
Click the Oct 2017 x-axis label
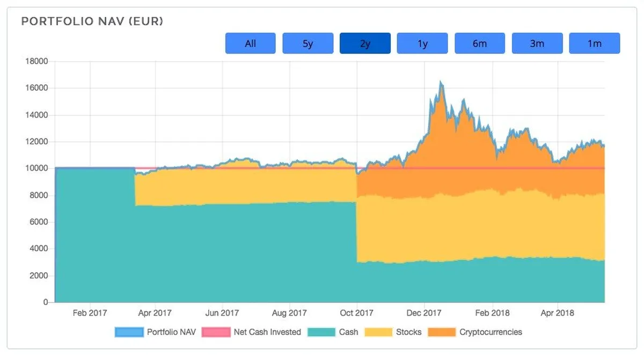(357, 313)
